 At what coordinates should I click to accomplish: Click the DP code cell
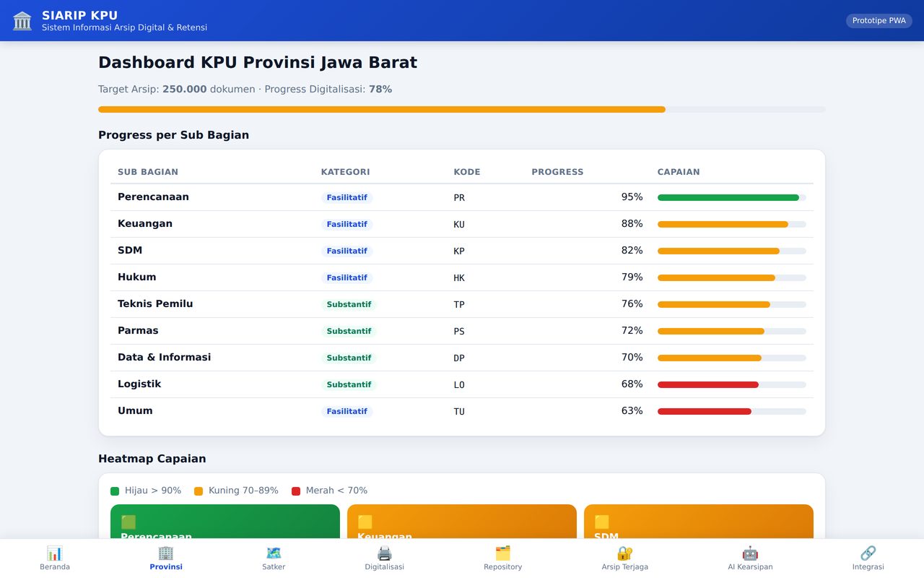[459, 358]
